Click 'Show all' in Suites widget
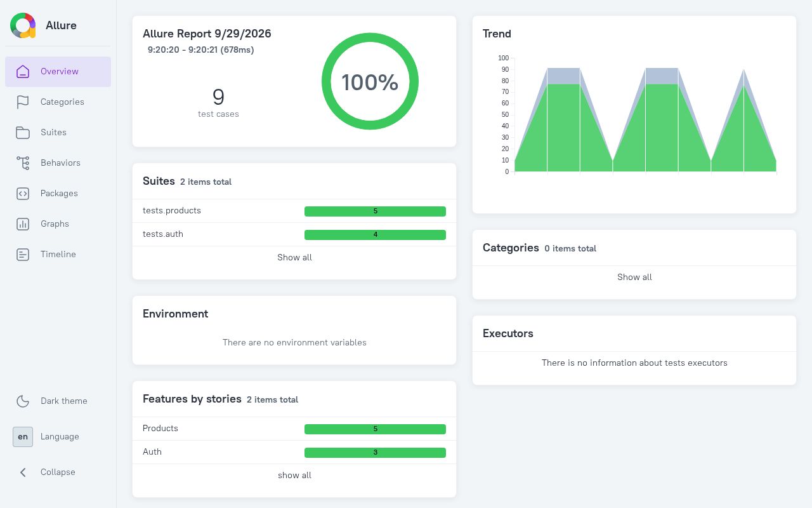Screen dimensions: 812x508 point(294,257)
